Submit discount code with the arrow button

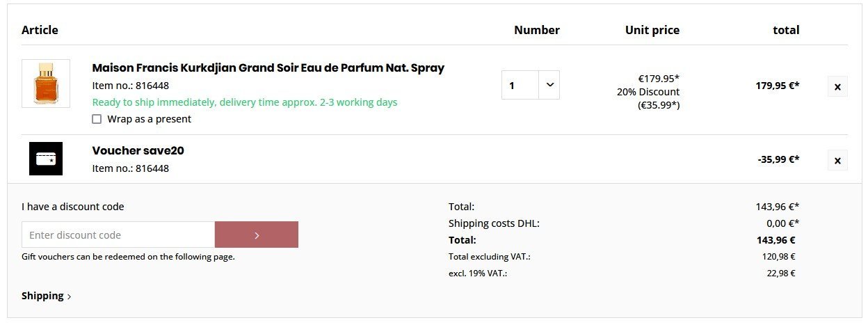(257, 235)
